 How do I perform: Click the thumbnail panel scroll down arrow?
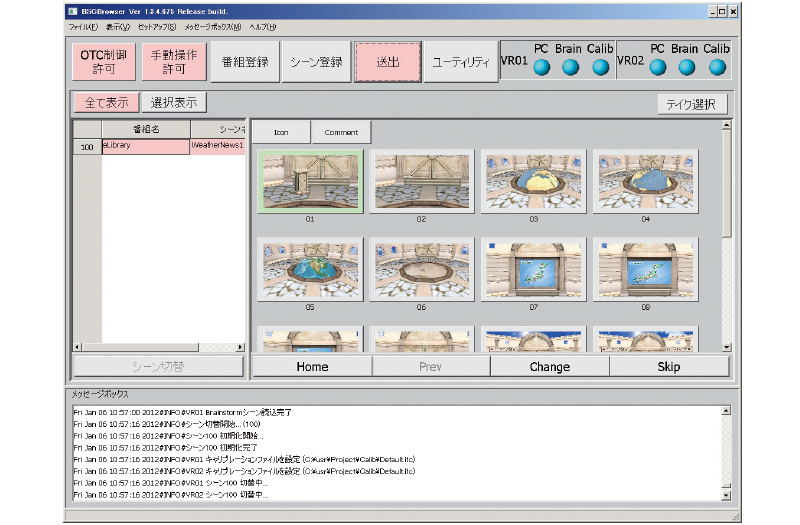pyautogui.click(x=726, y=346)
